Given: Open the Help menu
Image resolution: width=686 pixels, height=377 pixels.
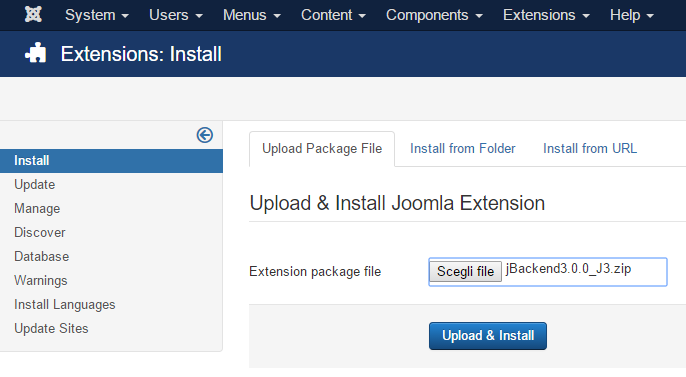Looking at the screenshot, I should click(631, 15).
